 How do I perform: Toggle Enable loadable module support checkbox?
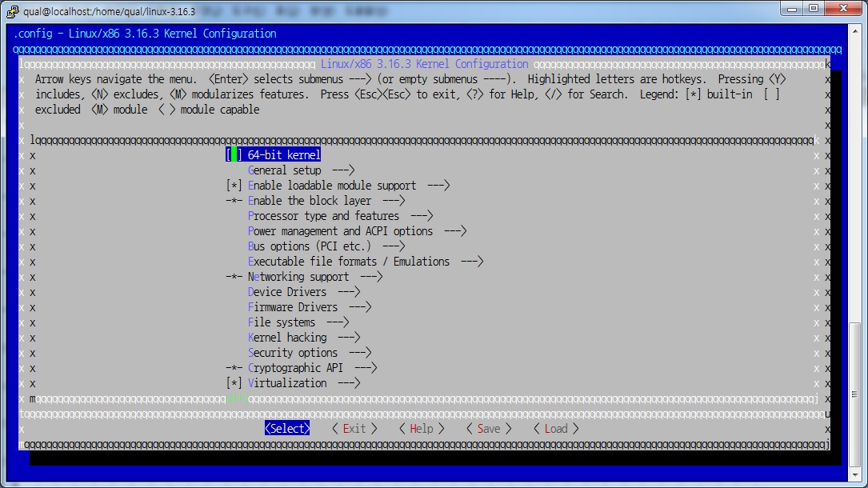tap(234, 186)
